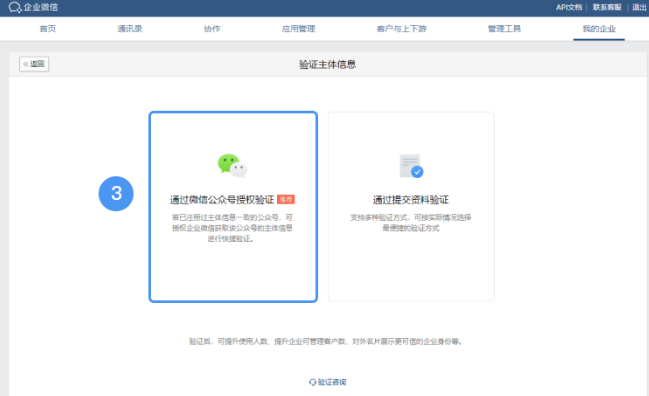Click the headset icon beside 验证咨询
This screenshot has height=396, width=649.
[312, 382]
